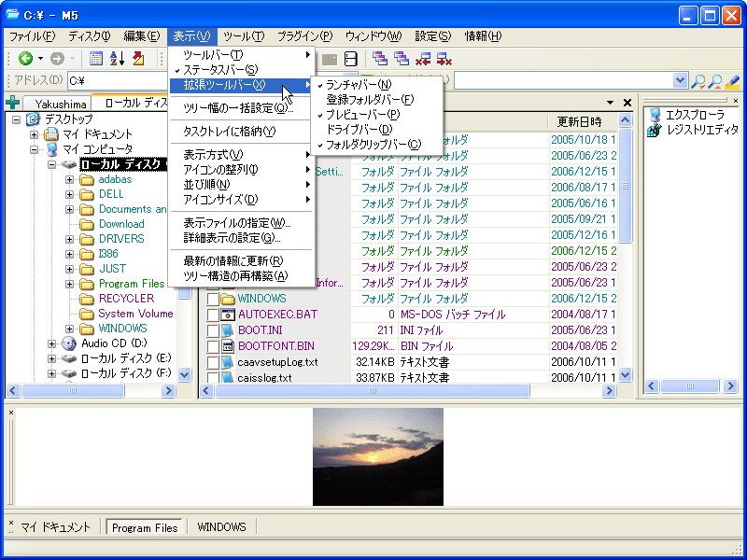This screenshot has height=560, width=747.
Task: Open the search box dropdown arrow
Action: coord(681,81)
